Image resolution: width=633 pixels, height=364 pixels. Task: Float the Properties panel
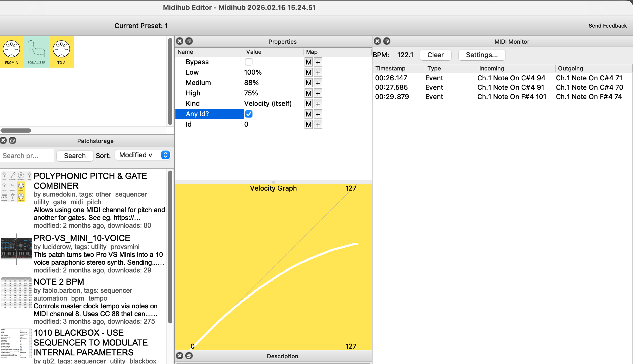click(189, 41)
